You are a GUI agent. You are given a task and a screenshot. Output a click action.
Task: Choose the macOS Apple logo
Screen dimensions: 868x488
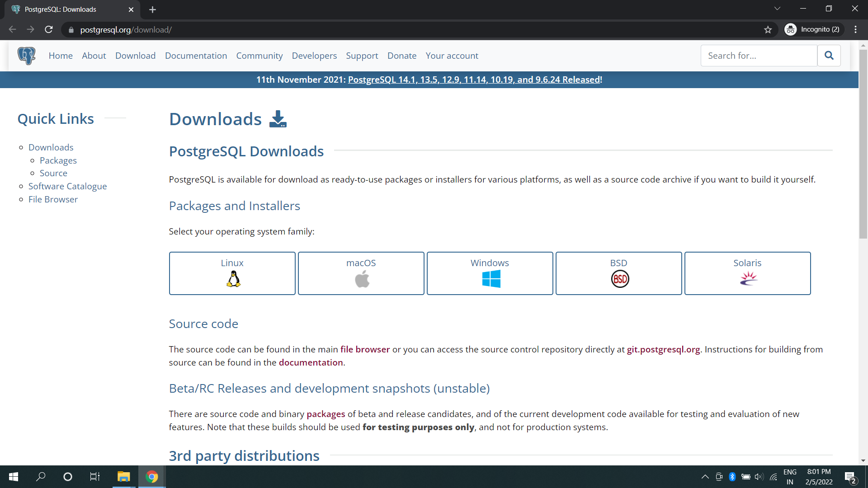(x=362, y=279)
